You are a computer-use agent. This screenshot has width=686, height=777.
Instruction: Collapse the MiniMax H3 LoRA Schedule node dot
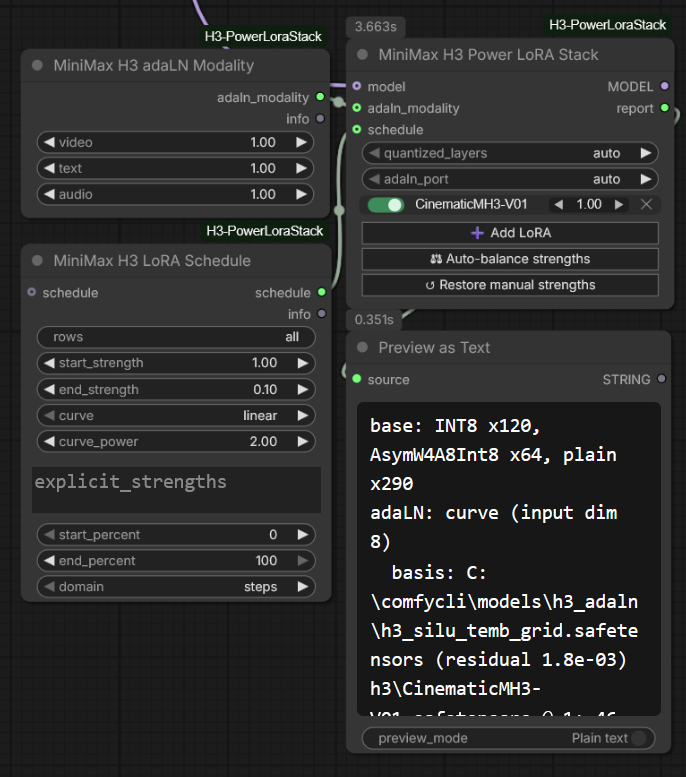pyautogui.click(x=37, y=260)
